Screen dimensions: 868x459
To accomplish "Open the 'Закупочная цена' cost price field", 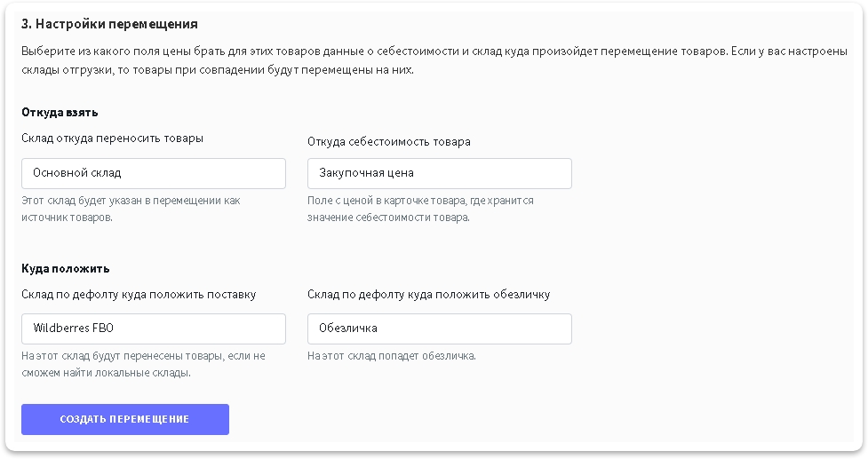I will 439,173.
